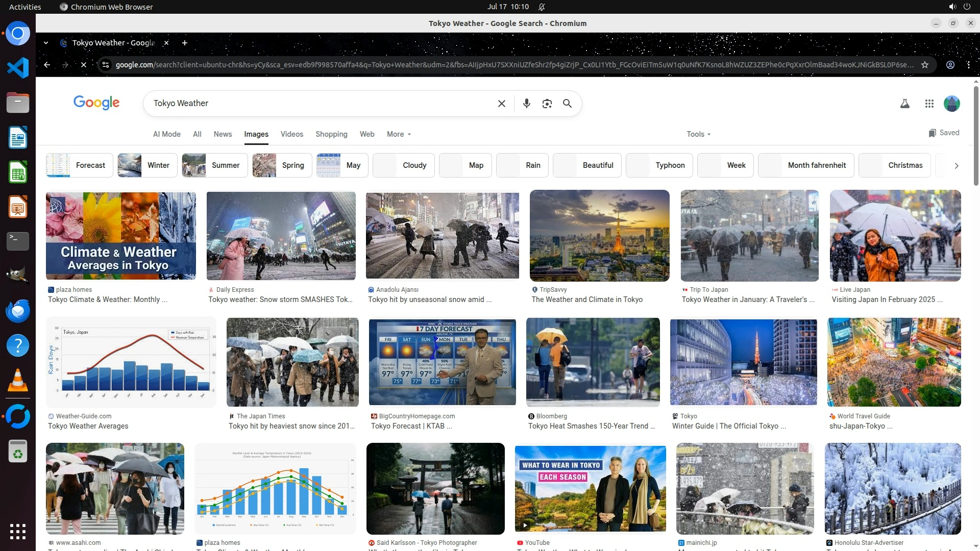Open Google Lens image search
This screenshot has height=551, width=980.
[547, 104]
